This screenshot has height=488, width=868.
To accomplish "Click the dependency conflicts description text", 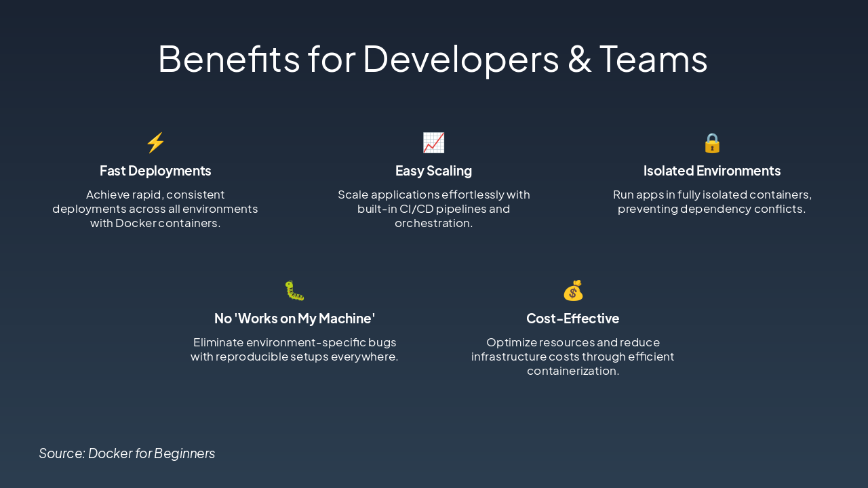I will [712, 202].
